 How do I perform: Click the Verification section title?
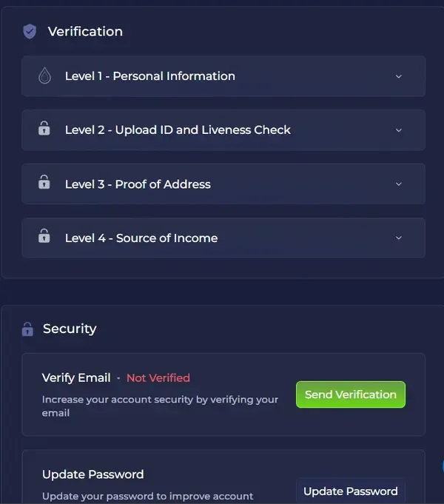85,32
